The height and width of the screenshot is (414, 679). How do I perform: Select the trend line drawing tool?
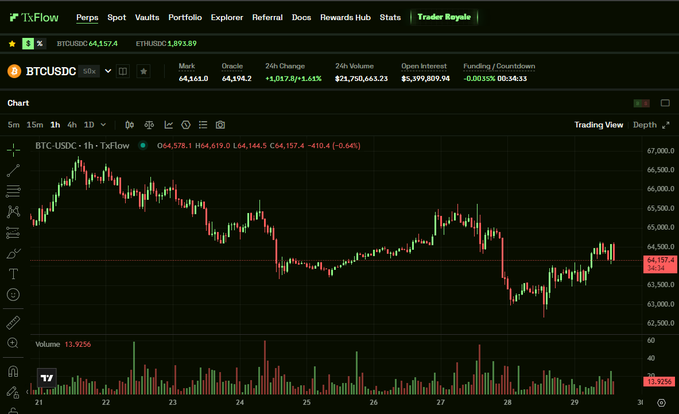click(13, 171)
